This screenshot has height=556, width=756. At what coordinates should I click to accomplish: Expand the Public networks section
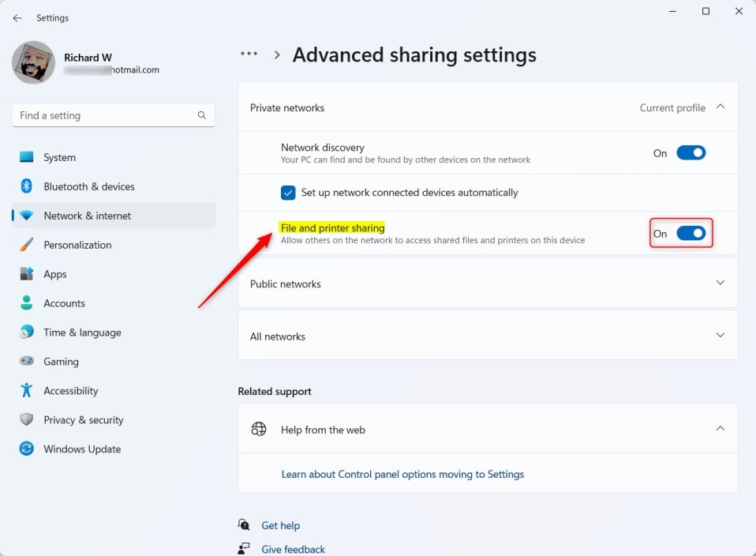coord(720,283)
